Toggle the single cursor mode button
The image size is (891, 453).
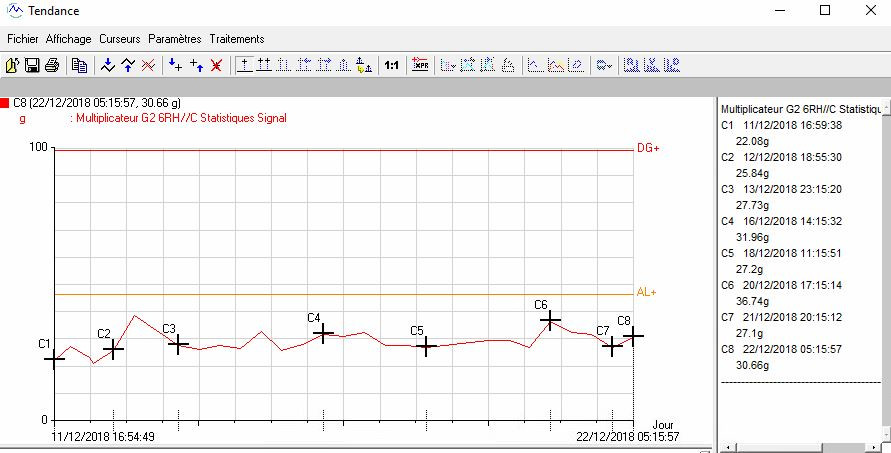click(x=244, y=65)
